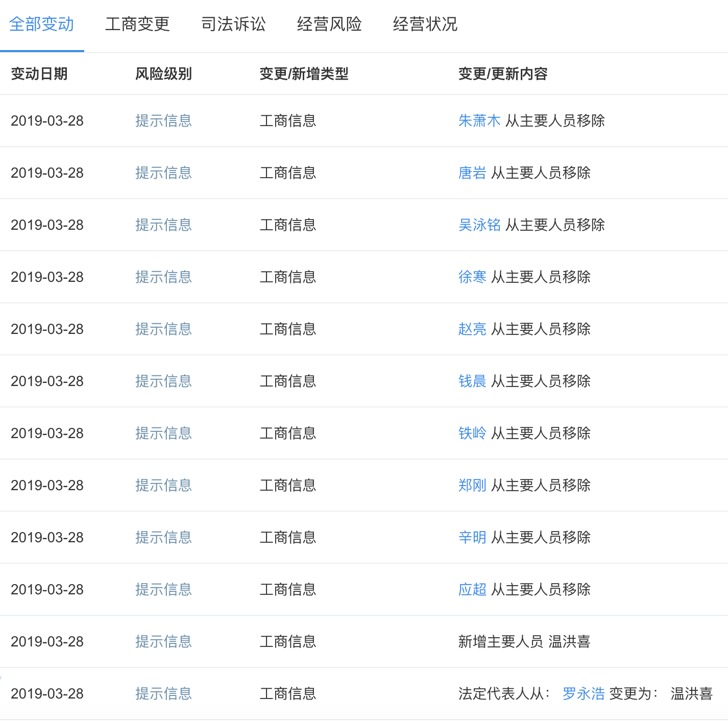Viewport: 728px width, 721px height.
Task: Select the 徐寒 name link
Action: (472, 277)
